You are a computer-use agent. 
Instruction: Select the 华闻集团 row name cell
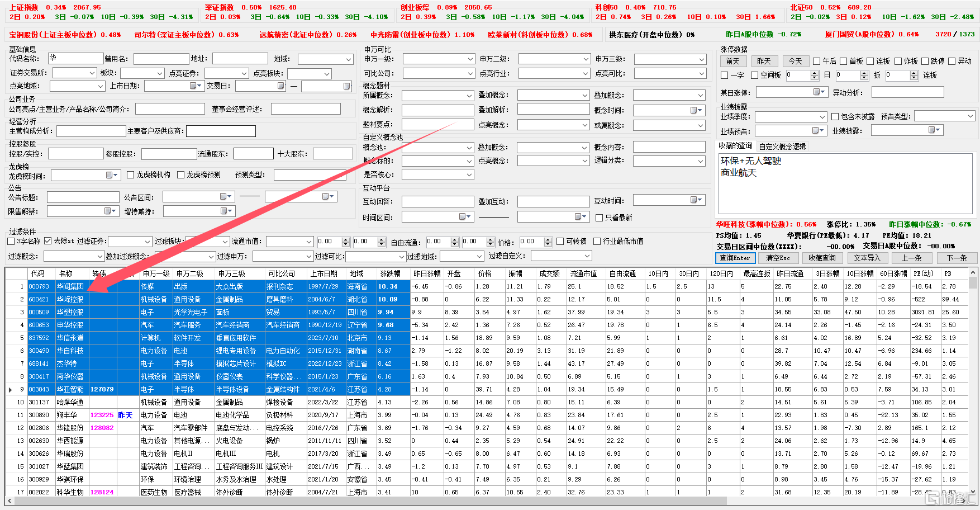tap(72, 286)
